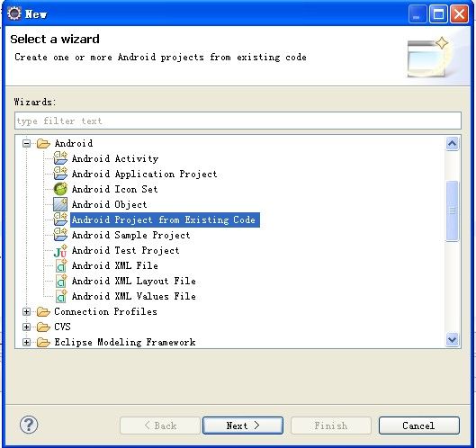Click the Connection Profiles folder icon
476x448 pixels.
[x=43, y=311]
